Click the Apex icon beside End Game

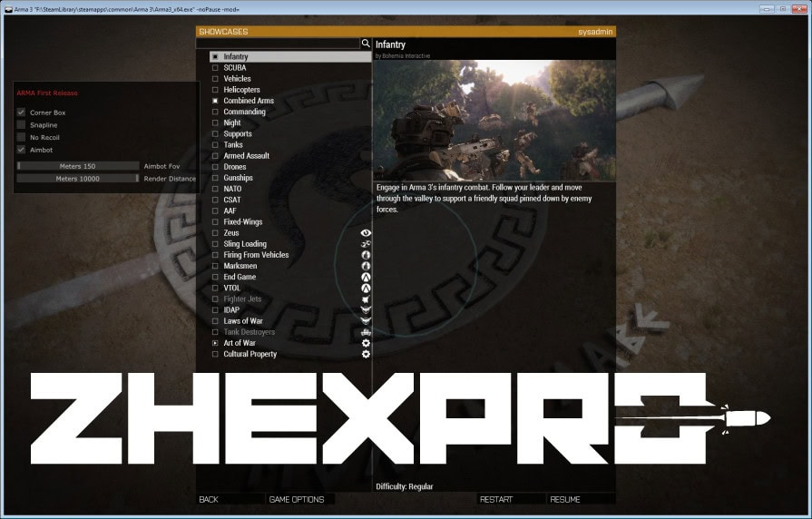coord(366,277)
